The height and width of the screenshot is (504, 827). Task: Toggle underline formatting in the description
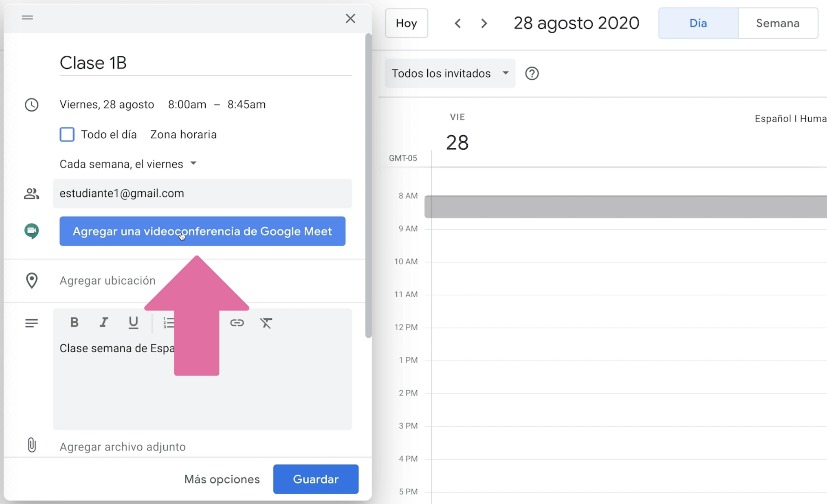pos(133,323)
